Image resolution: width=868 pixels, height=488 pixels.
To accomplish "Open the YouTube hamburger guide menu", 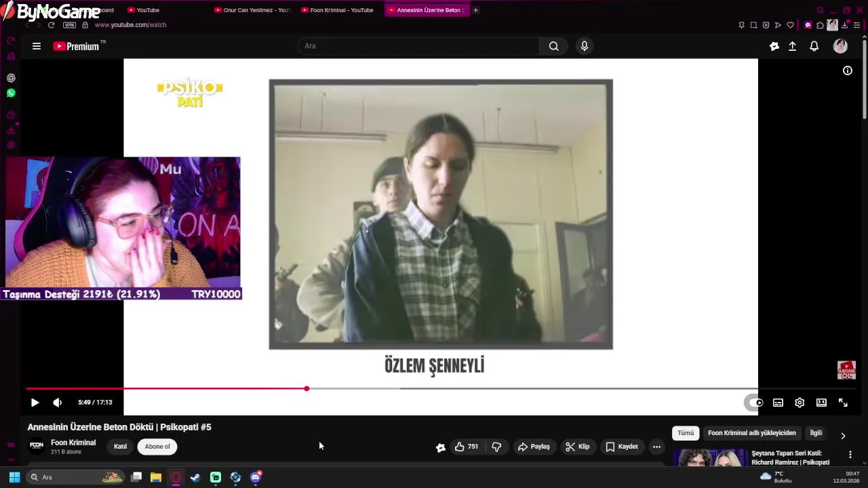I will (37, 46).
